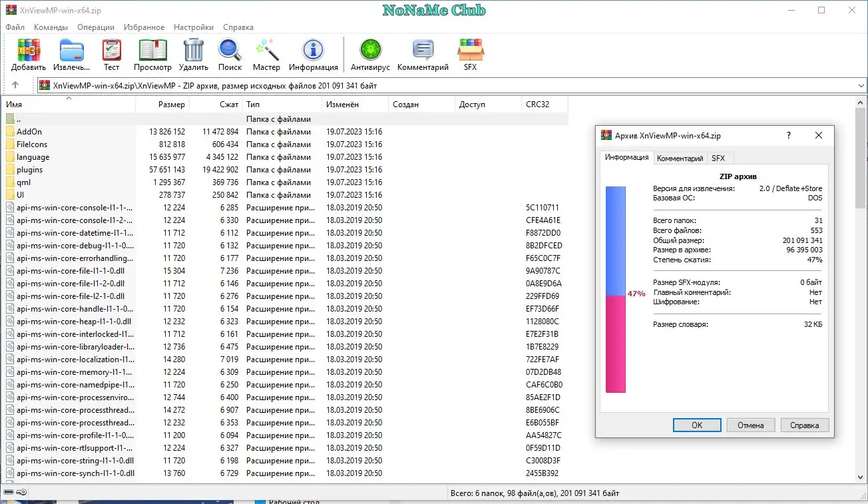The image size is (868, 504).
Task: Click help '?' button in archive dialog
Action: pos(789,135)
